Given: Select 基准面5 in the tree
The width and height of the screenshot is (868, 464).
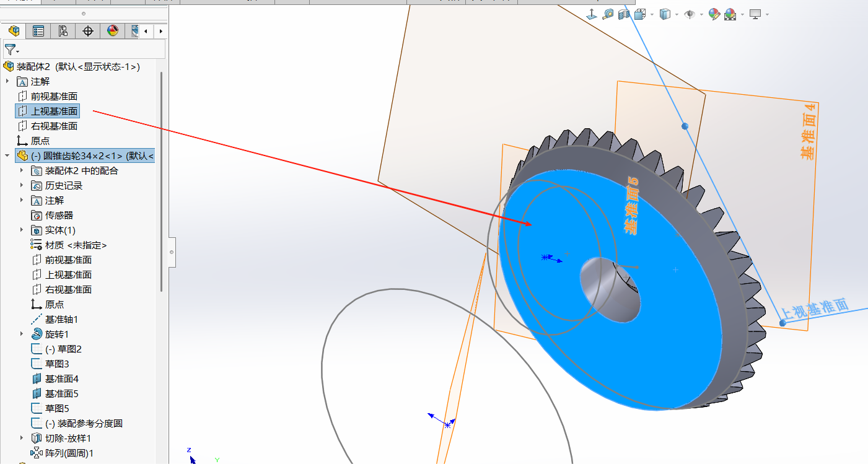Looking at the screenshot, I should point(55,393).
